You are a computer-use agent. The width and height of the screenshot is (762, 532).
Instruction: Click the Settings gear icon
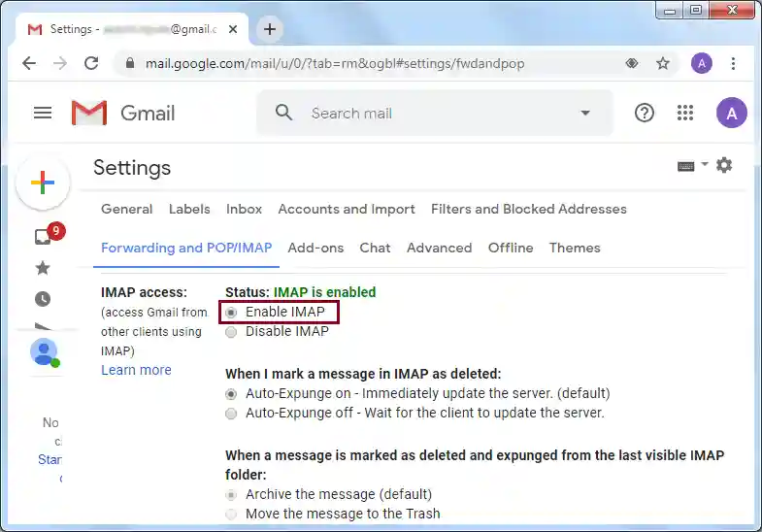724,166
